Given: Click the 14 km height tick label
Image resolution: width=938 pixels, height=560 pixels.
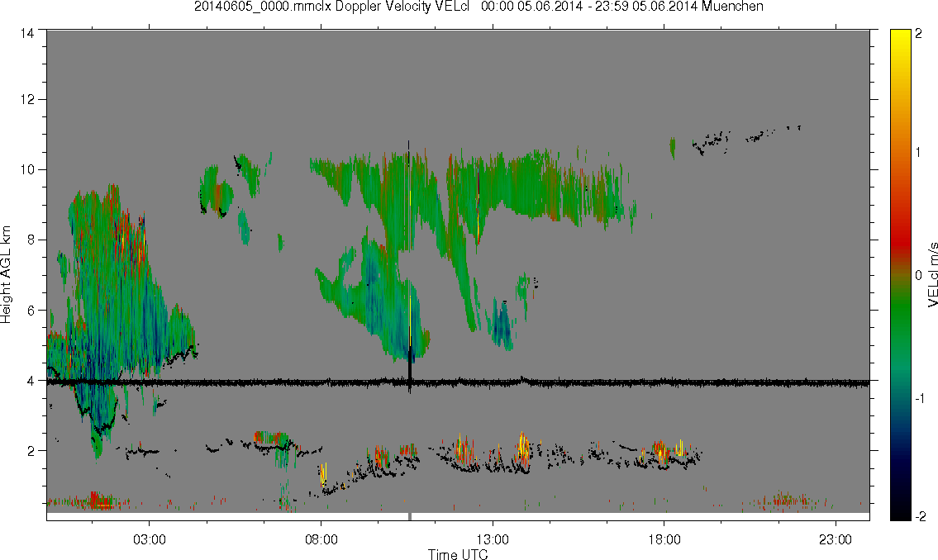Looking at the screenshot, I should pyautogui.click(x=27, y=34).
